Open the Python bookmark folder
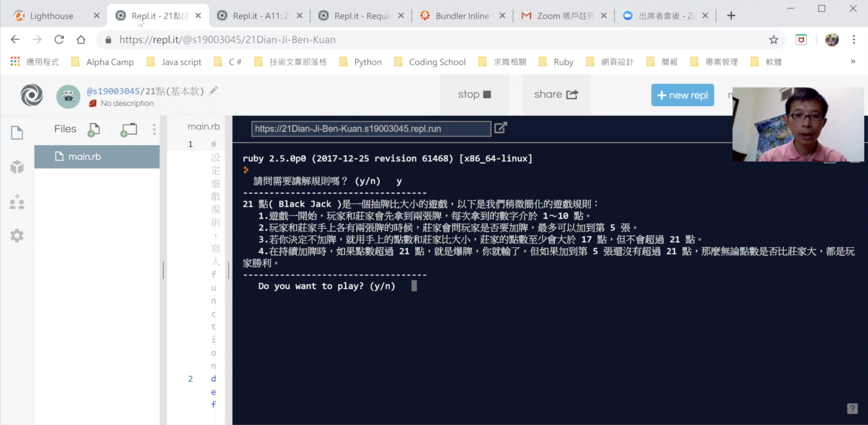868x425 pixels. click(x=361, y=62)
